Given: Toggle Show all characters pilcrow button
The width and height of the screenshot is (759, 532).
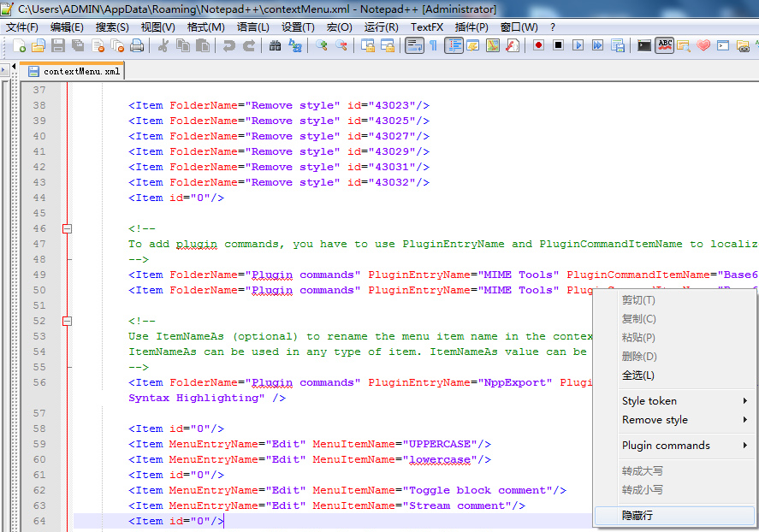Looking at the screenshot, I should (434, 45).
